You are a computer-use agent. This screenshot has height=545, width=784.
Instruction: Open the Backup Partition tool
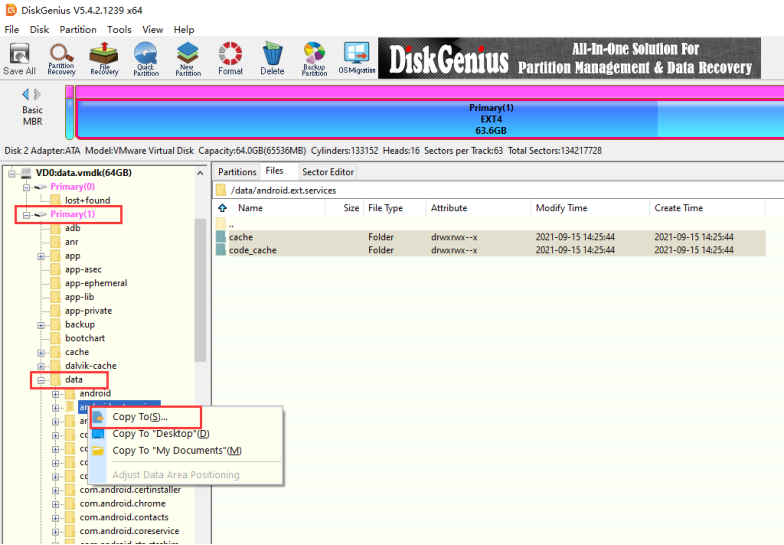pos(314,59)
